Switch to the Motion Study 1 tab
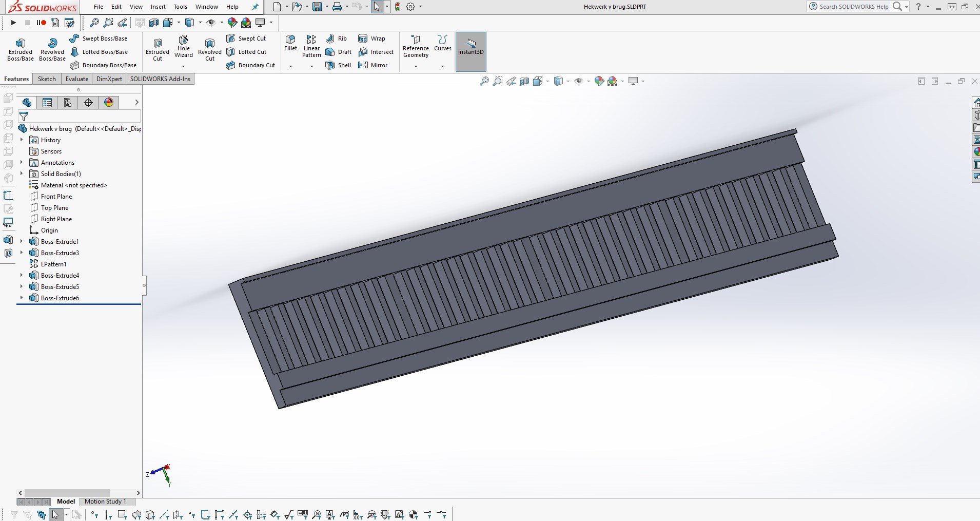980x521 pixels. [x=105, y=501]
